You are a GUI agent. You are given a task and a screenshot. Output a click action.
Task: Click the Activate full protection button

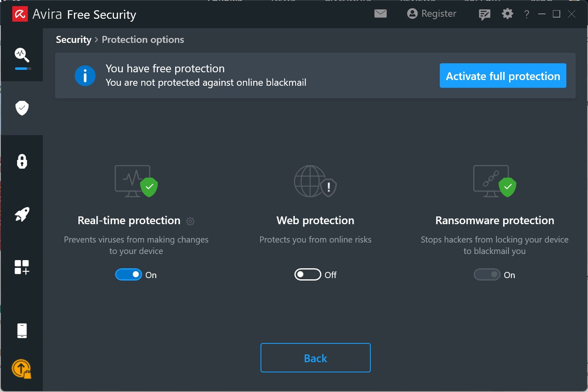[503, 76]
